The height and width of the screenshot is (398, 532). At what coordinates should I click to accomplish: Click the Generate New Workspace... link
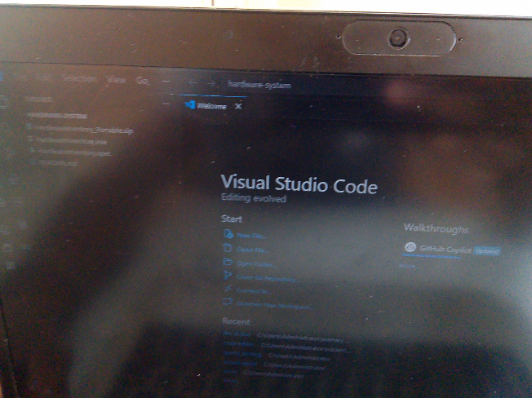pos(274,306)
